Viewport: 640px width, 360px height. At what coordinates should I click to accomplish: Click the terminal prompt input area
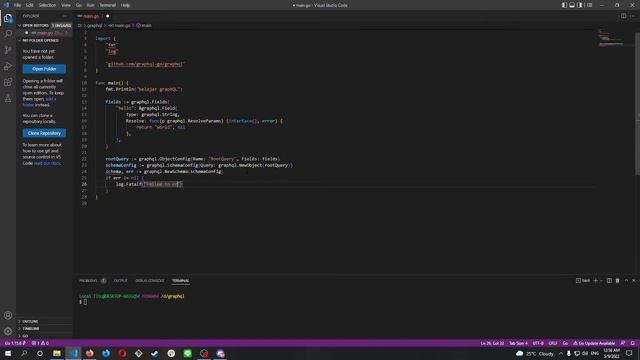point(85,302)
